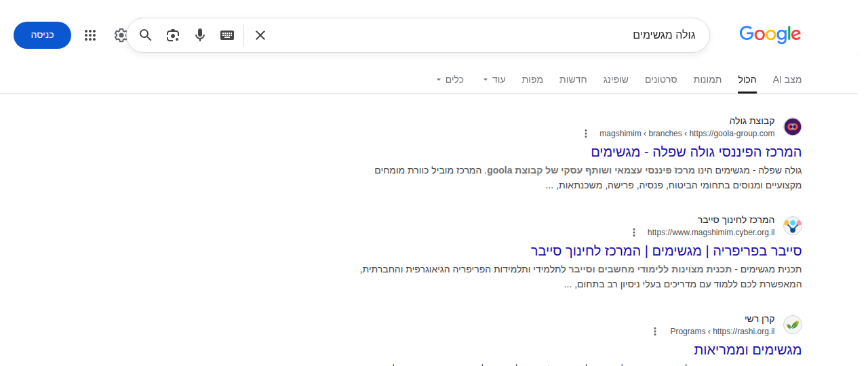868x366 pixels.
Task: Open result סייבר בפריפריה | מגשימים
Action: pyautogui.click(x=666, y=251)
